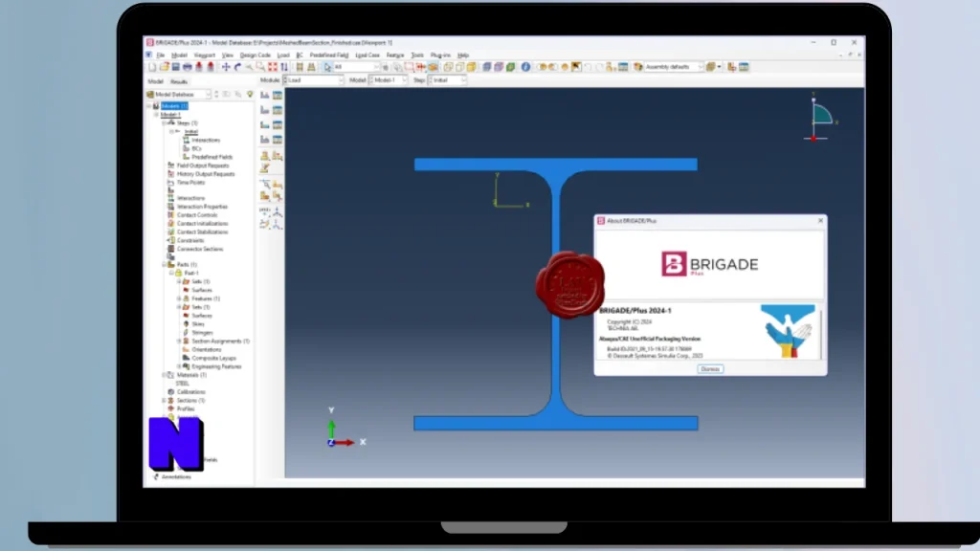980x551 pixels.
Task: Close the About BRIGADE/Plus dialog with X
Action: [x=820, y=221]
